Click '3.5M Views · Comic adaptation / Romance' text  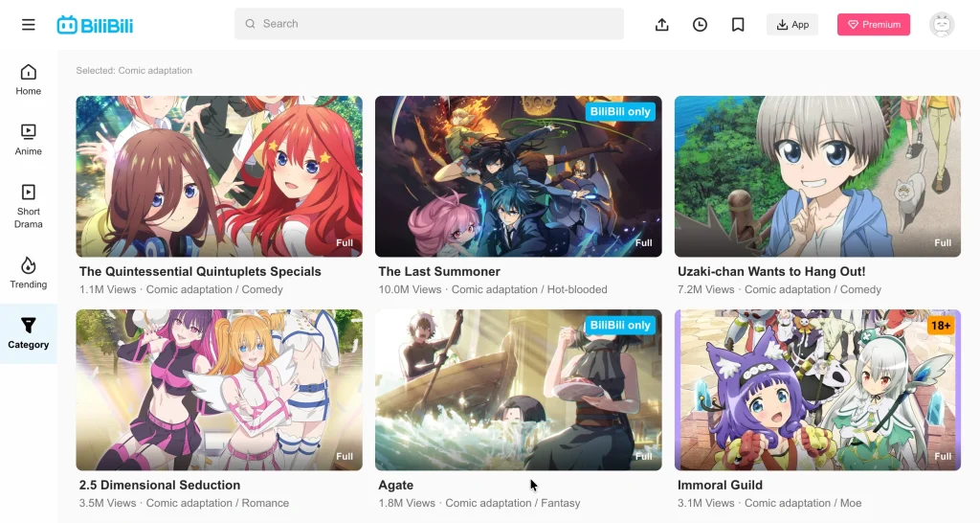click(185, 503)
